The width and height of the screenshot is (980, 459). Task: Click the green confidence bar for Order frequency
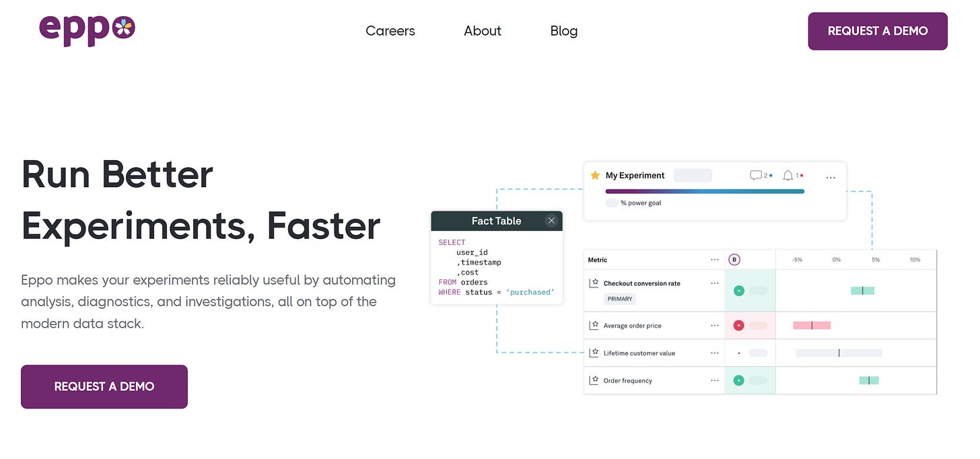(869, 380)
